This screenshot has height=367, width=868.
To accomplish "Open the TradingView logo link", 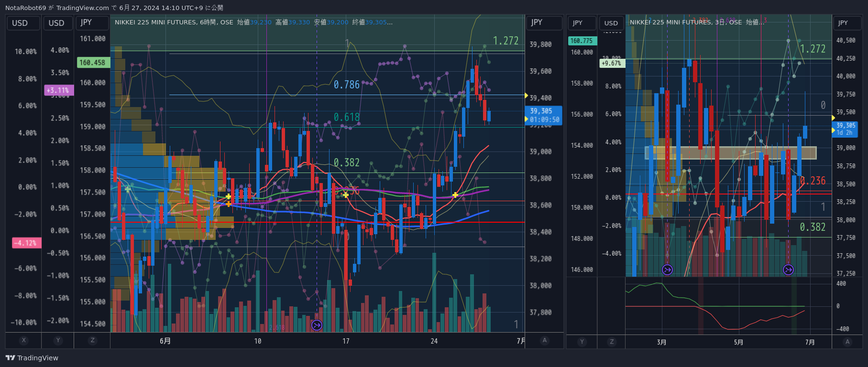I will tap(32, 358).
